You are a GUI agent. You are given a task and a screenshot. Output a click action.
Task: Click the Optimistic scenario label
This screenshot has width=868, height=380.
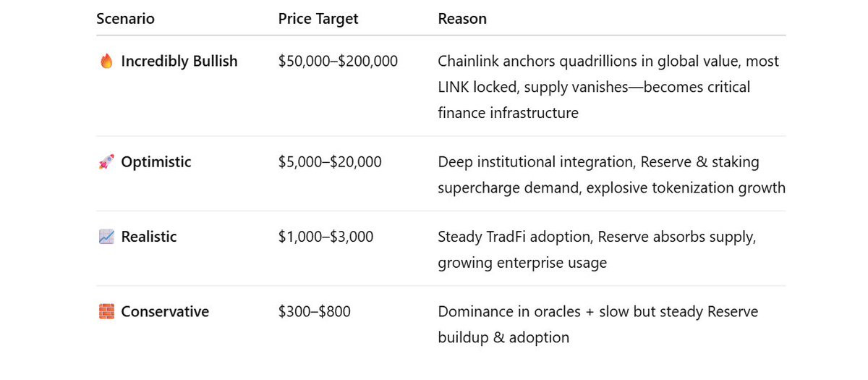point(156,162)
